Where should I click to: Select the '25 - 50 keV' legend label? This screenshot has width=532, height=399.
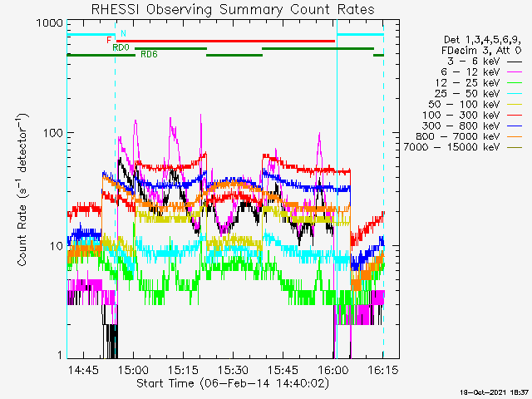[467, 94]
